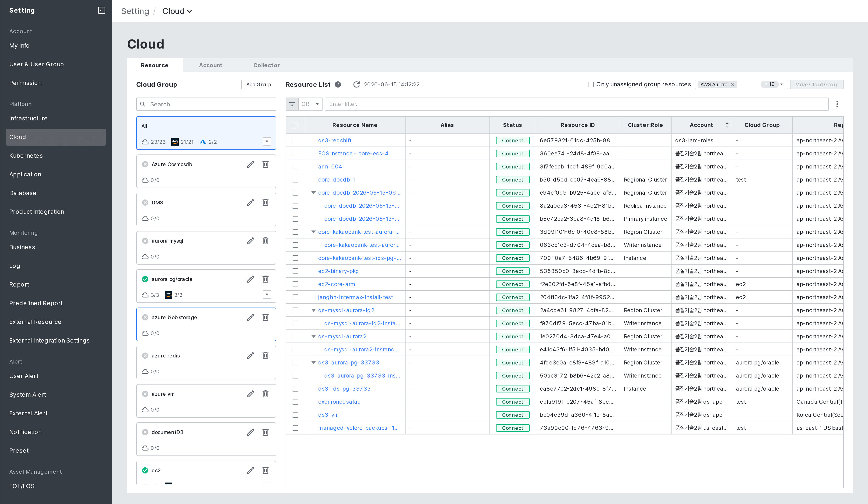Remove the AWS Aurora filter tag
The image size is (868, 504).
point(732,84)
